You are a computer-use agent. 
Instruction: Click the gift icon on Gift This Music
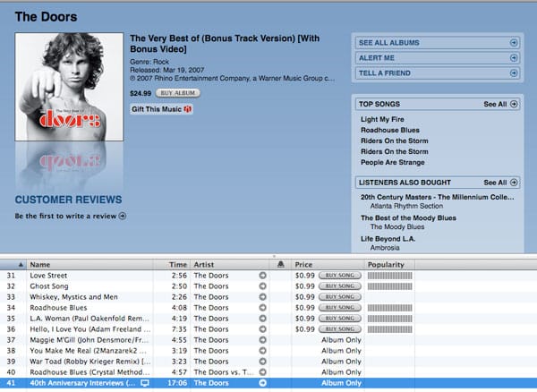click(187, 109)
